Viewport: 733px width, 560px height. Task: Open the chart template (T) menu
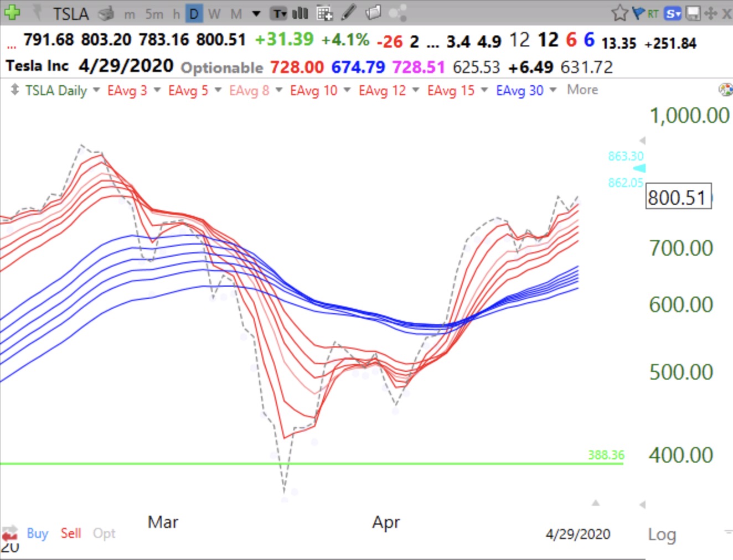278,13
